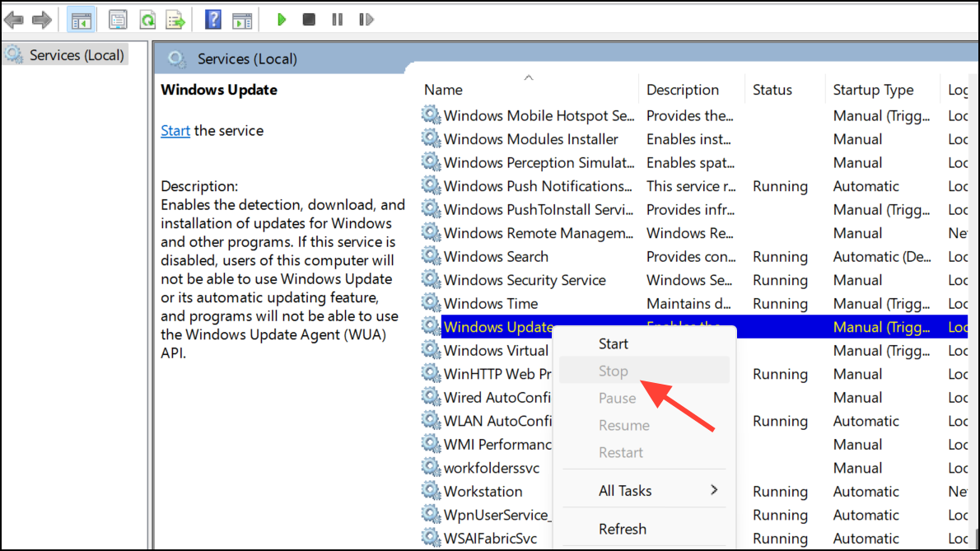Click the Refresh toolbar icon

(147, 20)
